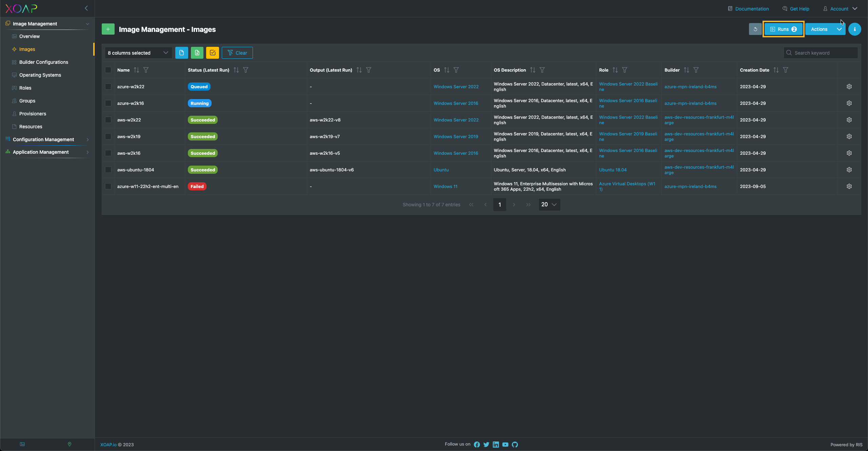The image size is (868, 451).
Task: Check the aws-ubuntu-1804 row checkbox
Action: click(108, 170)
